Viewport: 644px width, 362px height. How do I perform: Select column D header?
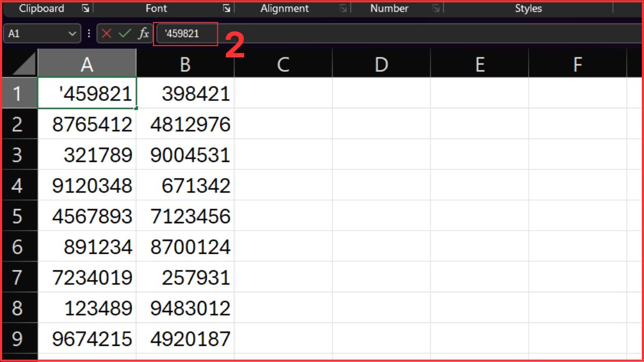coord(382,64)
